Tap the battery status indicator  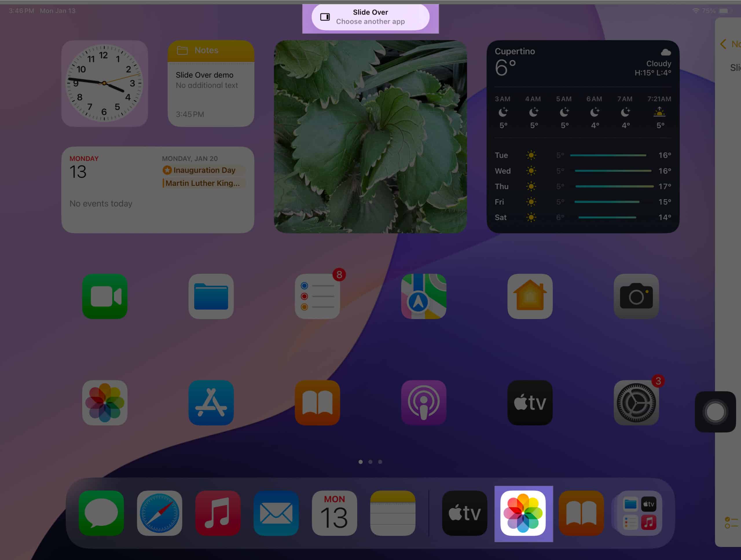pyautogui.click(x=724, y=11)
